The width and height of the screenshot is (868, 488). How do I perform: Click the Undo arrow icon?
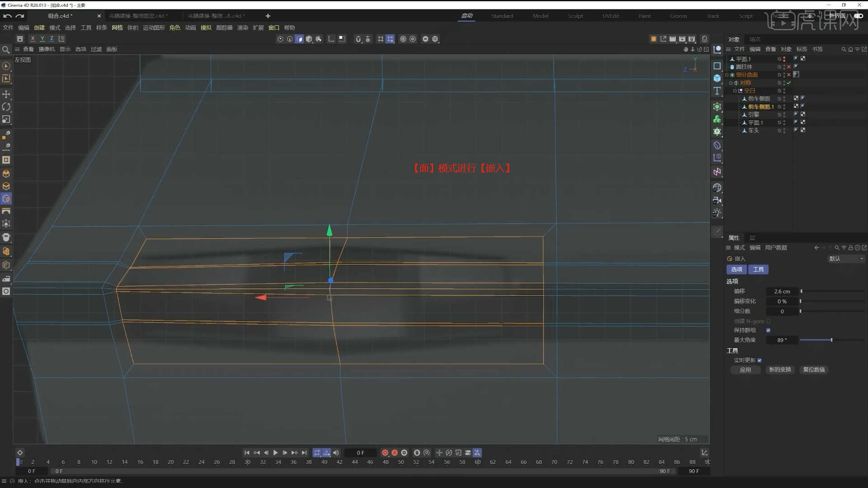(7, 16)
